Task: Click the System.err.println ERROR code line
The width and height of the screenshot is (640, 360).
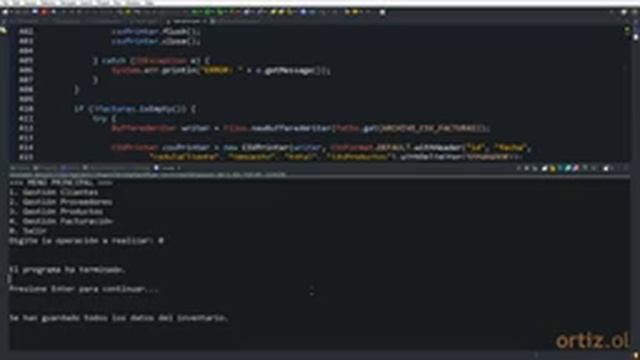Action: pyautogui.click(x=221, y=70)
